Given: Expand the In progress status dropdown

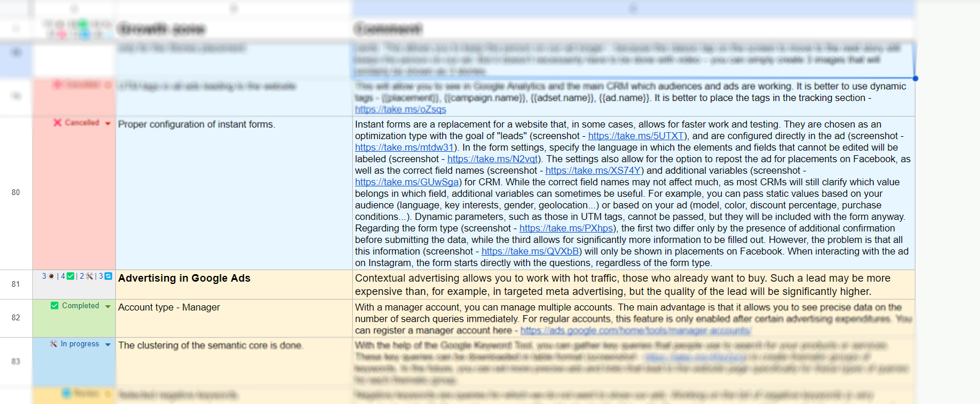Looking at the screenshot, I should tap(108, 345).
